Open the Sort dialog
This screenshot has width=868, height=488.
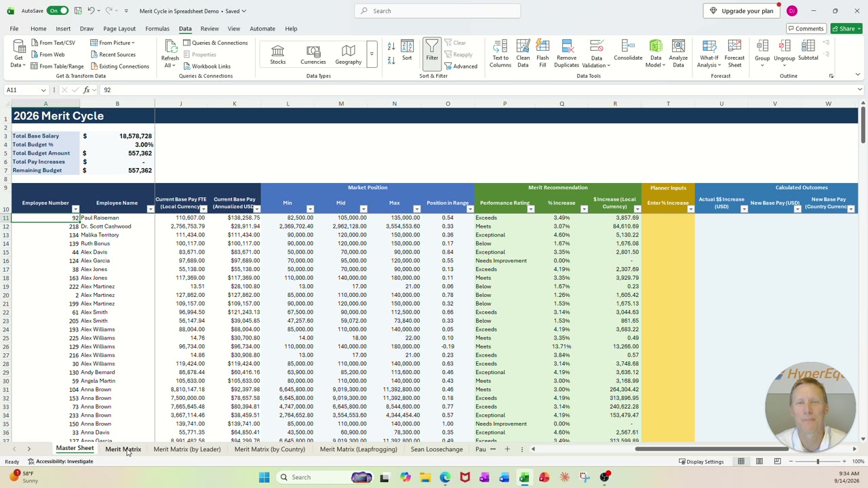click(x=407, y=51)
